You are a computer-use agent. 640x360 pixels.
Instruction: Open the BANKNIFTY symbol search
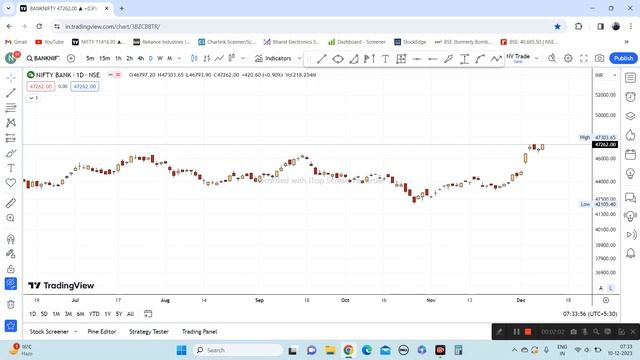pos(43,58)
